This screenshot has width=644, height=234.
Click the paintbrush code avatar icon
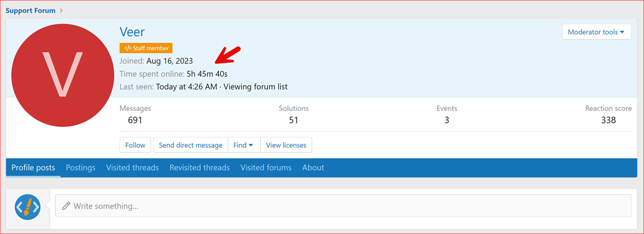pyautogui.click(x=28, y=206)
